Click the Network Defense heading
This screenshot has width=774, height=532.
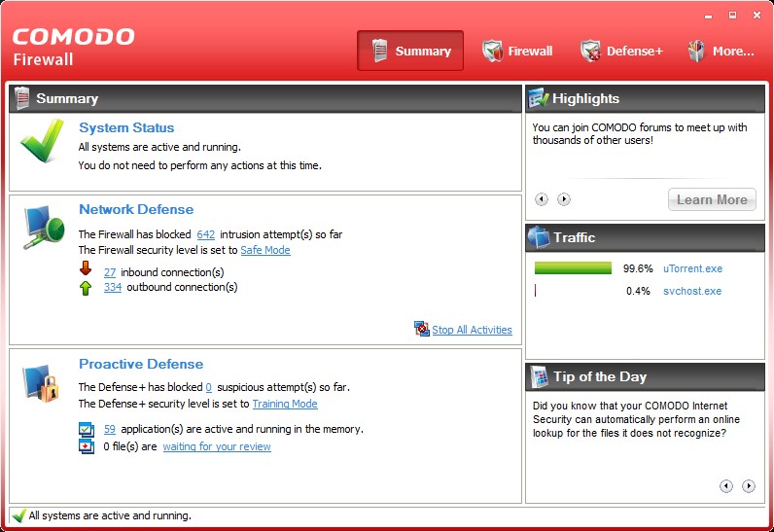click(136, 209)
